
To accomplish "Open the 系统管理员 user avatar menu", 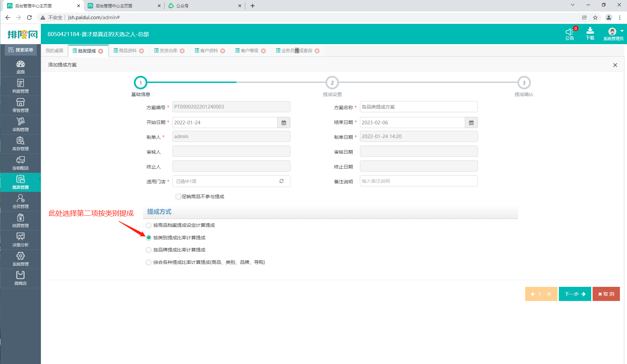I will 614,34.
